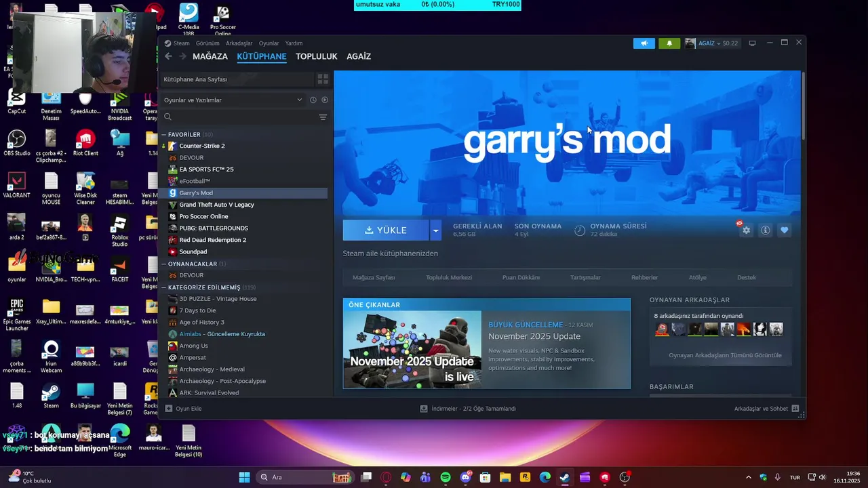Open the Rehberler link
This screenshot has height=488, width=868.
click(645, 277)
